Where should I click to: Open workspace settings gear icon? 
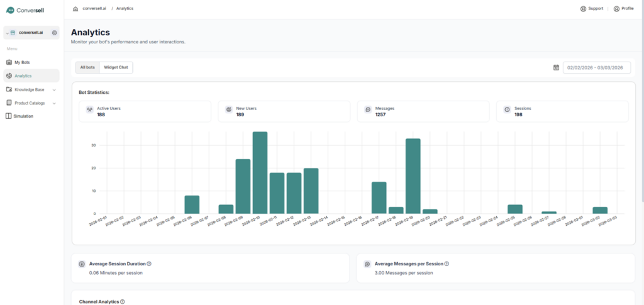pyautogui.click(x=55, y=33)
